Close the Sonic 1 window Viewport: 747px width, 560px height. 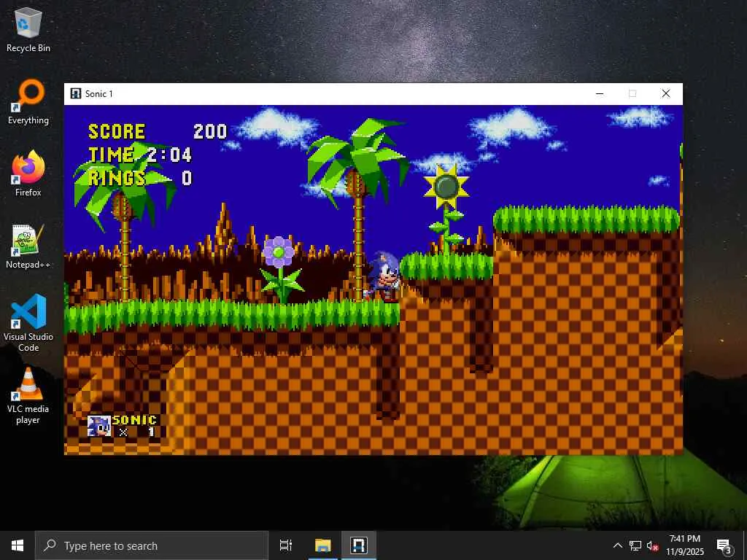pos(666,94)
